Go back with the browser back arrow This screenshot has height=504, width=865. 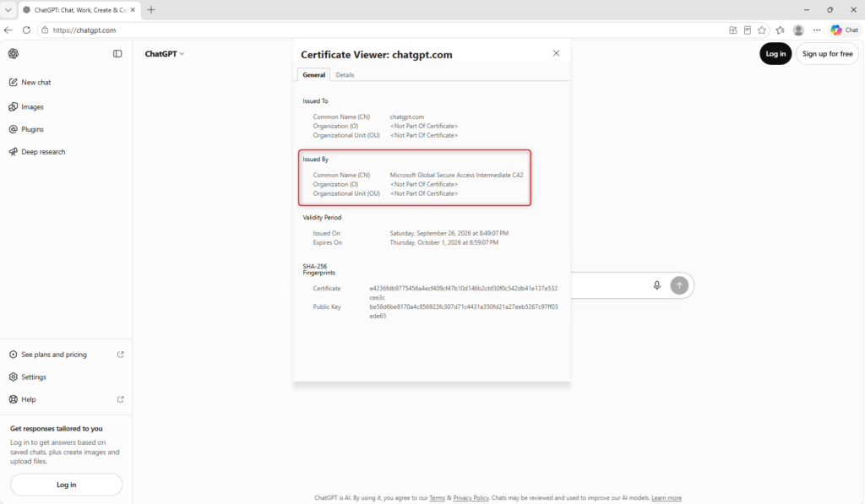(x=8, y=30)
